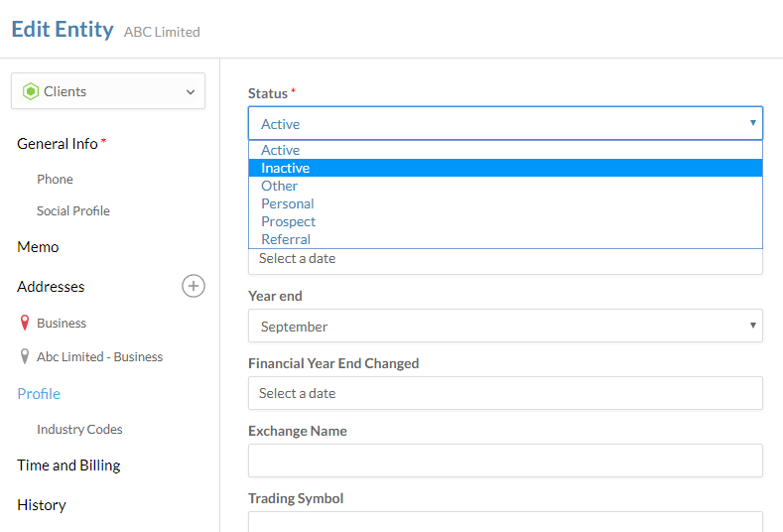Click the green hexagon Clients icon
This screenshot has width=783, height=532.
click(x=31, y=91)
